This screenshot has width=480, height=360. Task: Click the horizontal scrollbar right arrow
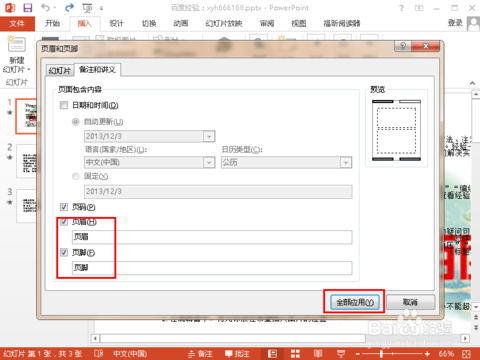click(465, 338)
